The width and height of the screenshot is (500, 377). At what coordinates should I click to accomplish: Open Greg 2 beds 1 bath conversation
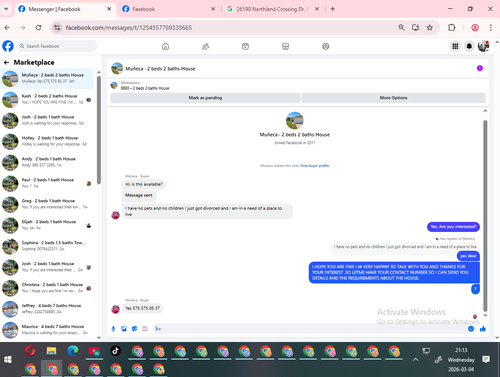47,204
